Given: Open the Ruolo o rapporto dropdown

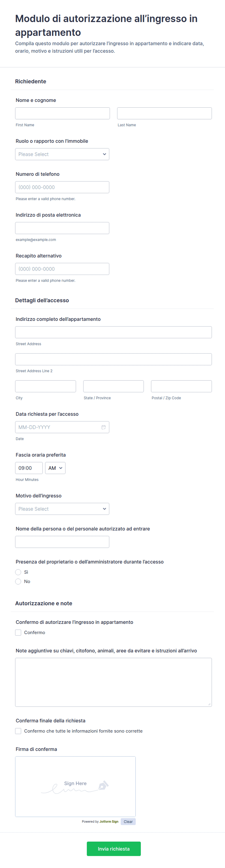Looking at the screenshot, I should 62,154.
